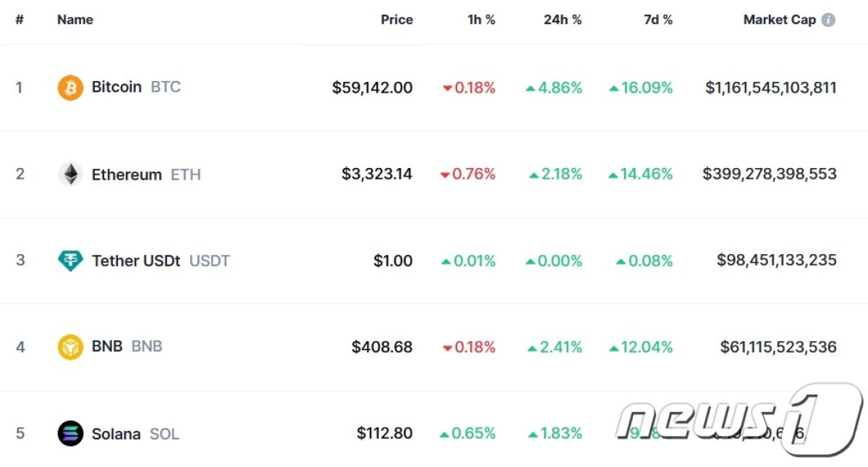Click Bitcoin's $59,142.00 price
This screenshot has height=467, width=868.
tap(373, 88)
